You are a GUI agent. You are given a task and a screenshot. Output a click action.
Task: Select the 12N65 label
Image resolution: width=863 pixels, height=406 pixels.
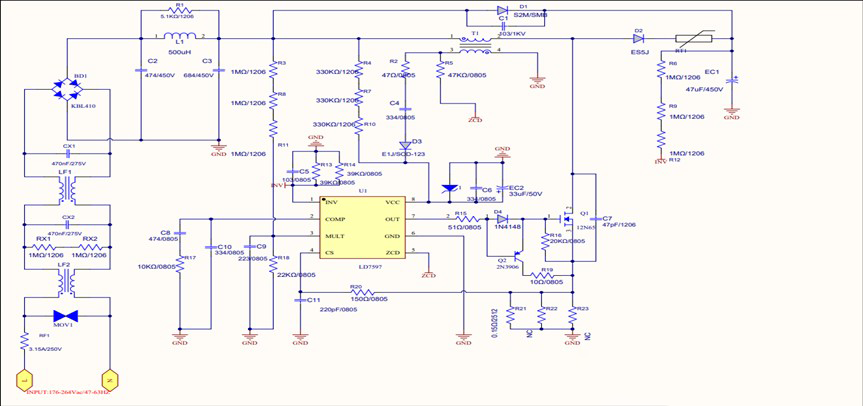586,227
